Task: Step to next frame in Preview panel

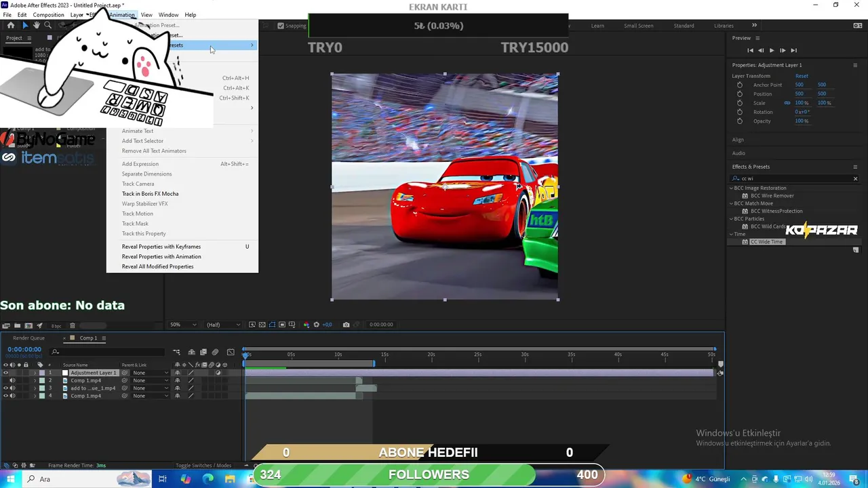Action: pyautogui.click(x=783, y=50)
